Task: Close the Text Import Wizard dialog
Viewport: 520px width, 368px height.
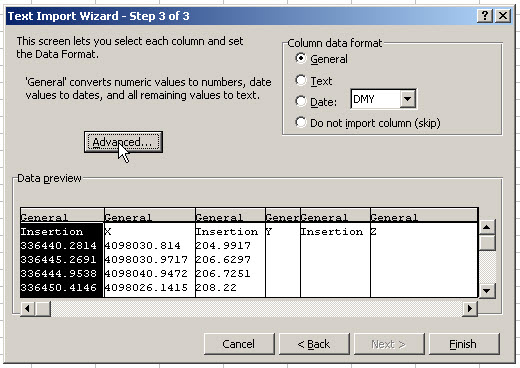Action: pyautogui.click(x=503, y=16)
